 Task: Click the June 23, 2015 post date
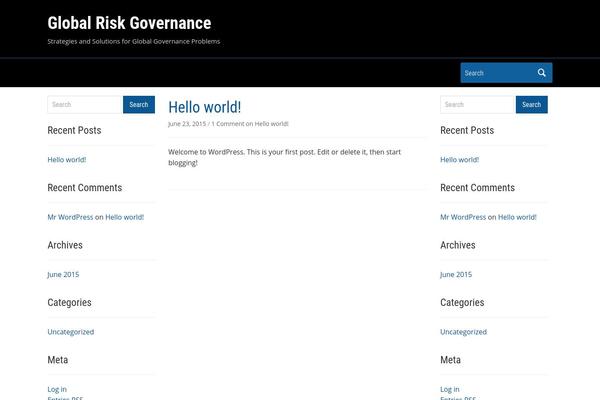(x=187, y=124)
